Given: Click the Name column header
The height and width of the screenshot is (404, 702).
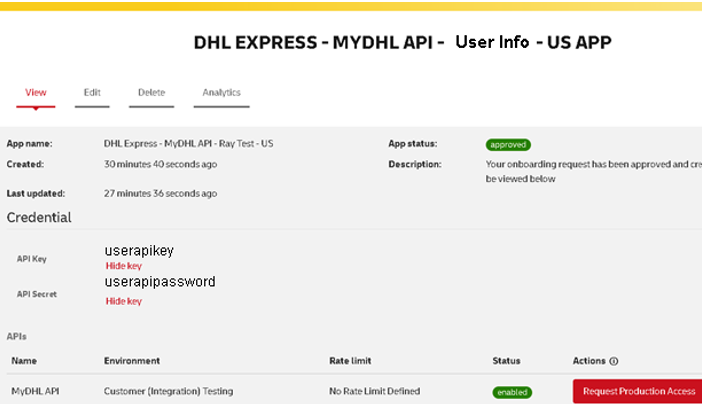Looking at the screenshot, I should pyautogui.click(x=24, y=361).
